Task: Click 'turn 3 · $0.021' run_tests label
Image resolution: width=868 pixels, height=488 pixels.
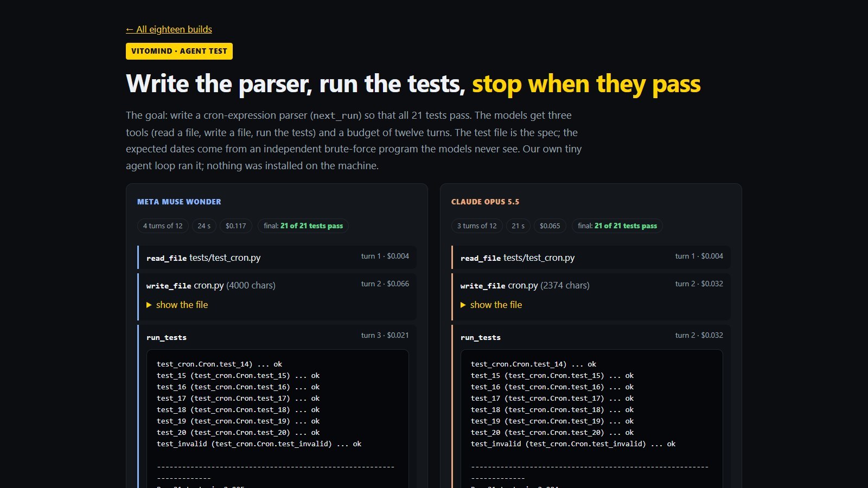Action: click(x=385, y=335)
